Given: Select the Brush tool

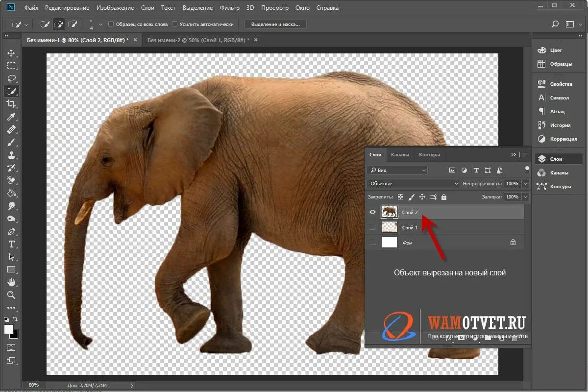Looking at the screenshot, I should point(11,142).
